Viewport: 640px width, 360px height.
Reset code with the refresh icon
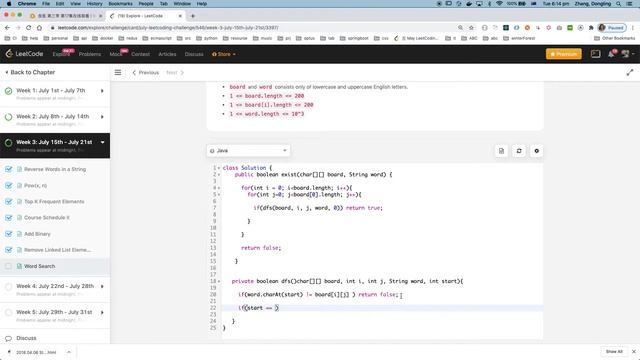[x=519, y=151]
